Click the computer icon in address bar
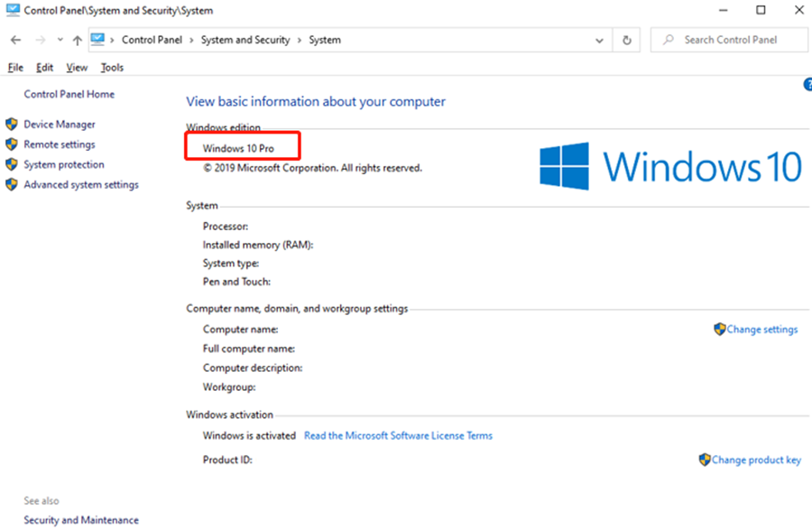Image resolution: width=812 pixels, height=530 pixels. (x=97, y=40)
